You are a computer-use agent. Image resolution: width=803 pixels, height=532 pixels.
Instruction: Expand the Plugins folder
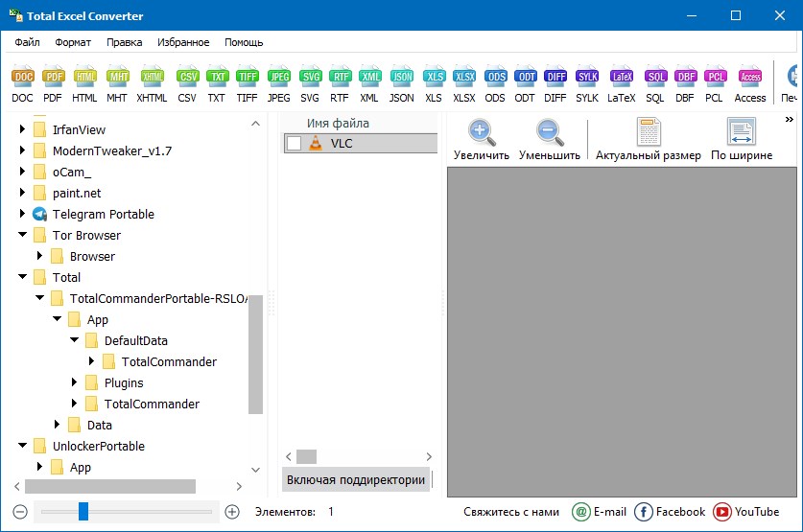[x=74, y=382]
